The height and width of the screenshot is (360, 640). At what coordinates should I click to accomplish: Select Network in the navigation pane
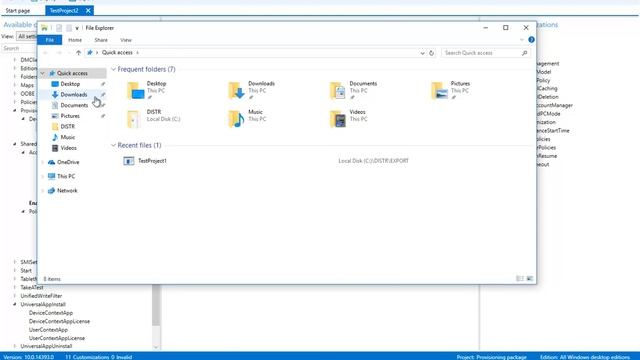click(x=67, y=191)
